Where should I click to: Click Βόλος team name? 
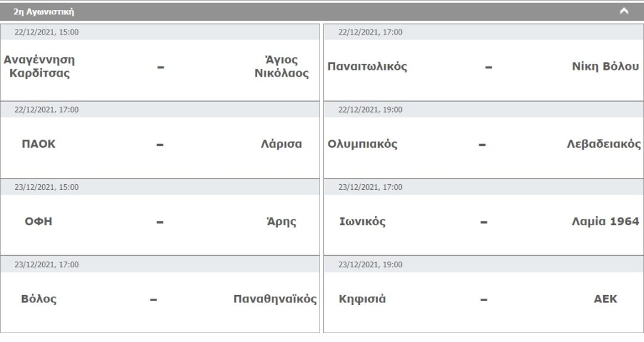39,299
